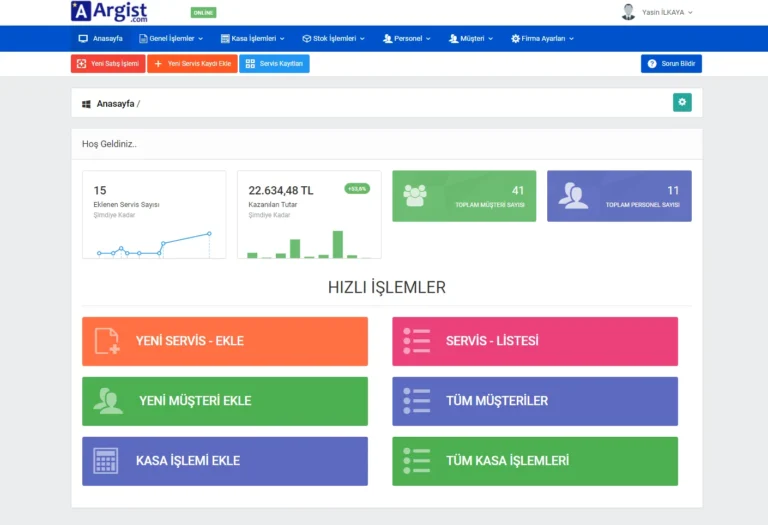The image size is (768, 525).
Task: Open the Toplam Personel Sayısı card
Action: [619, 196]
